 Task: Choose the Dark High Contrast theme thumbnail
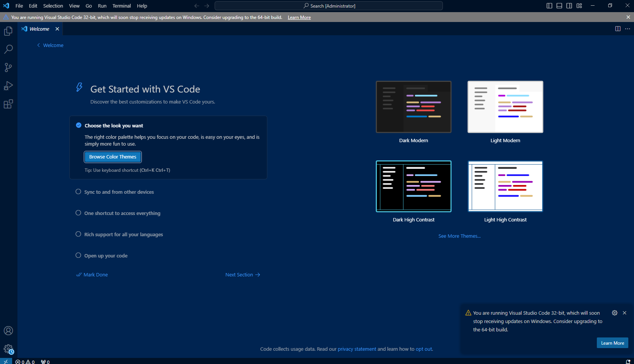point(414,186)
